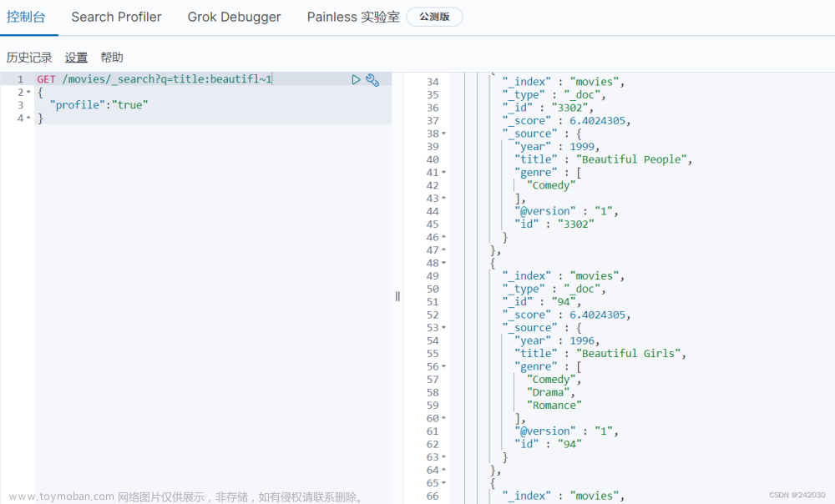The image size is (835, 504).
Task: Click the "Comedy" entry on line 42
Action: (551, 186)
